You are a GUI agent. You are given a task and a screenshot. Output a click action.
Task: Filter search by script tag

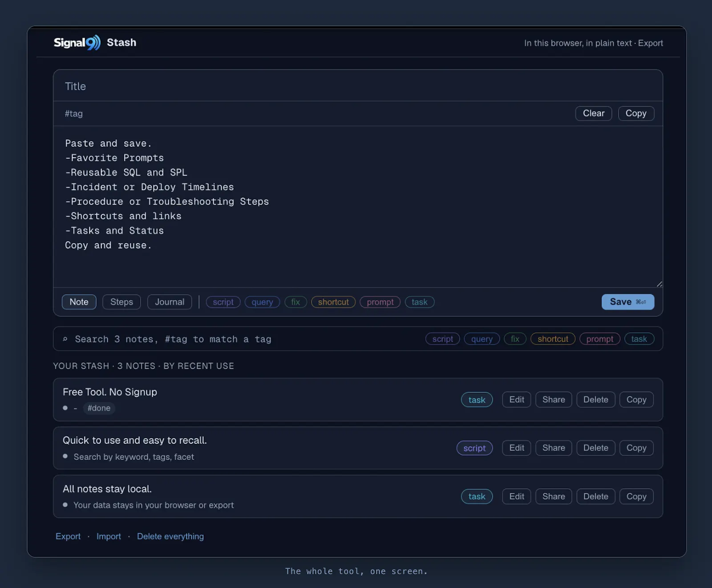pyautogui.click(x=443, y=339)
